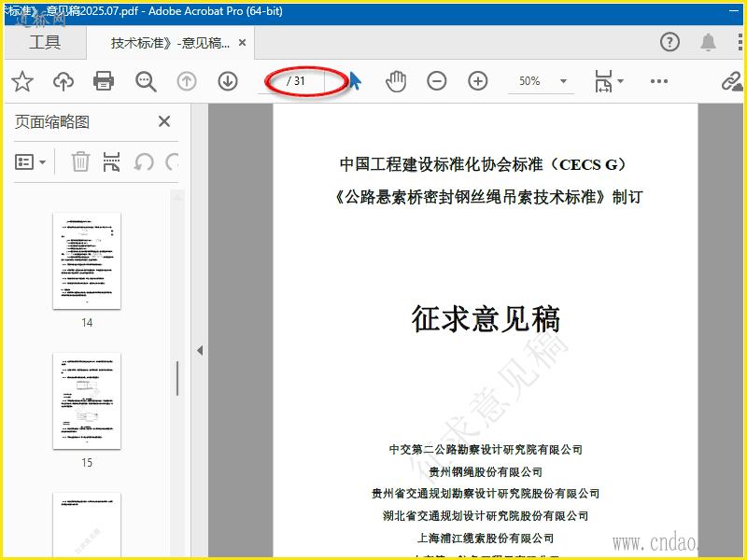Screen dimensions: 747x560
Task: Print the document with printer icon
Action: 104,81
